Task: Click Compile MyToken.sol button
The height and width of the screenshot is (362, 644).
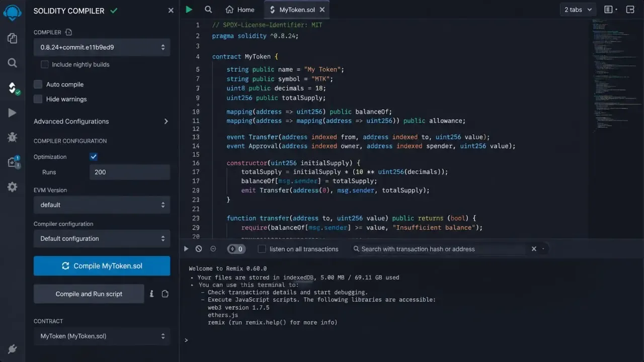Action: pyautogui.click(x=102, y=266)
